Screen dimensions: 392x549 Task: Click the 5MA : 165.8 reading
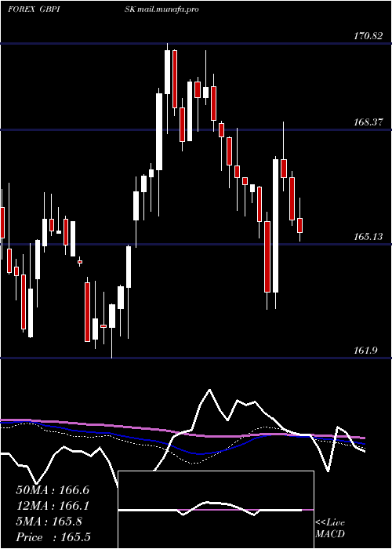point(49,522)
